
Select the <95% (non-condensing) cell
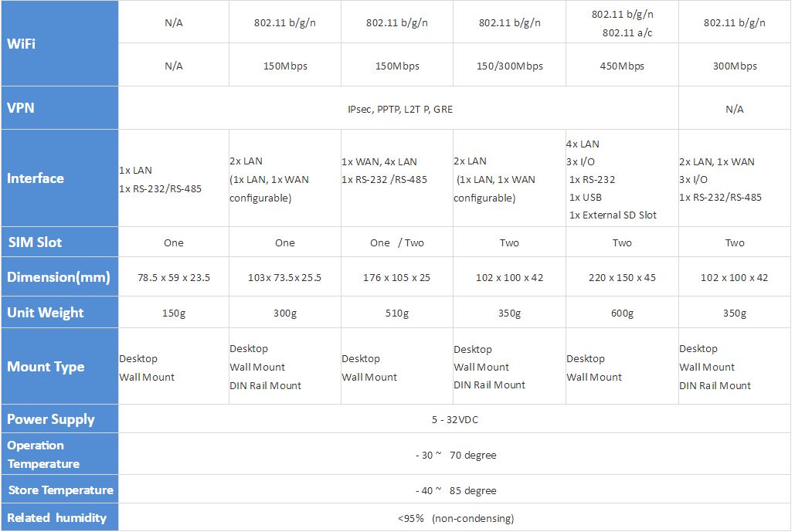pos(455,517)
